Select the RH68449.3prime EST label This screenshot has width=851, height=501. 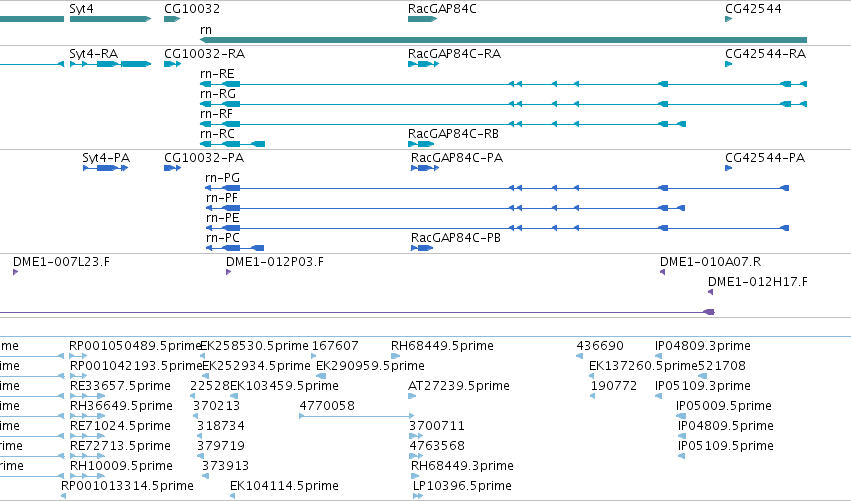coord(462,467)
